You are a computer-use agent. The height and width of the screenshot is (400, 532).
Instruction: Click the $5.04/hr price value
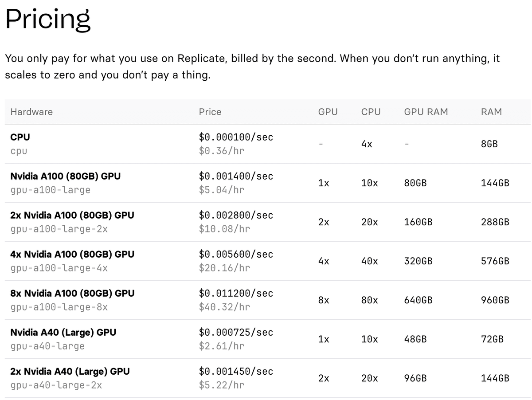tap(222, 190)
